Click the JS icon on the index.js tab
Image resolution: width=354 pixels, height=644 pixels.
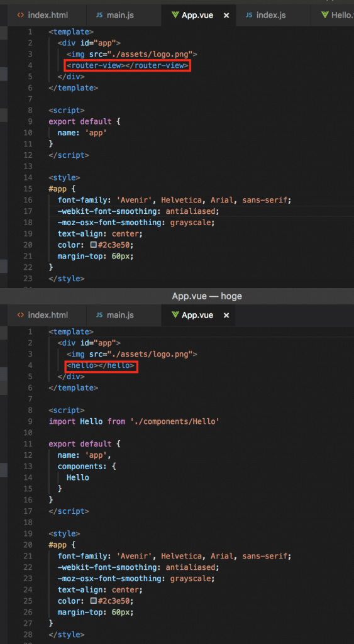[x=249, y=15]
